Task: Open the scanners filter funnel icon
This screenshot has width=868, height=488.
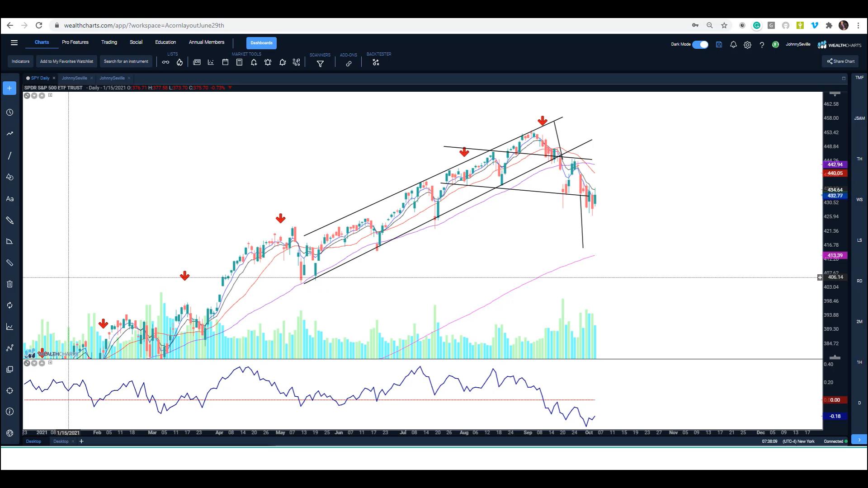Action: 320,64
